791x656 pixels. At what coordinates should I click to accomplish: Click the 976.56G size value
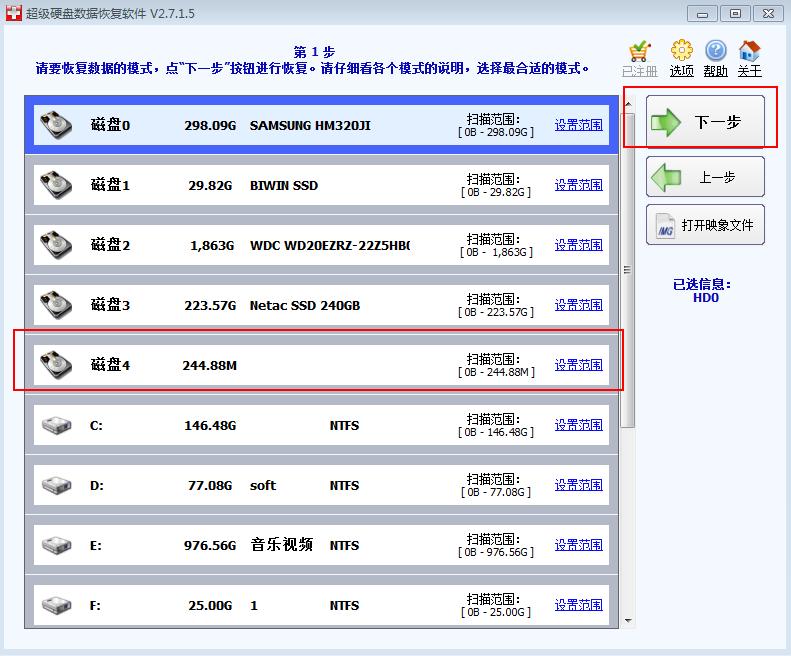pos(210,545)
